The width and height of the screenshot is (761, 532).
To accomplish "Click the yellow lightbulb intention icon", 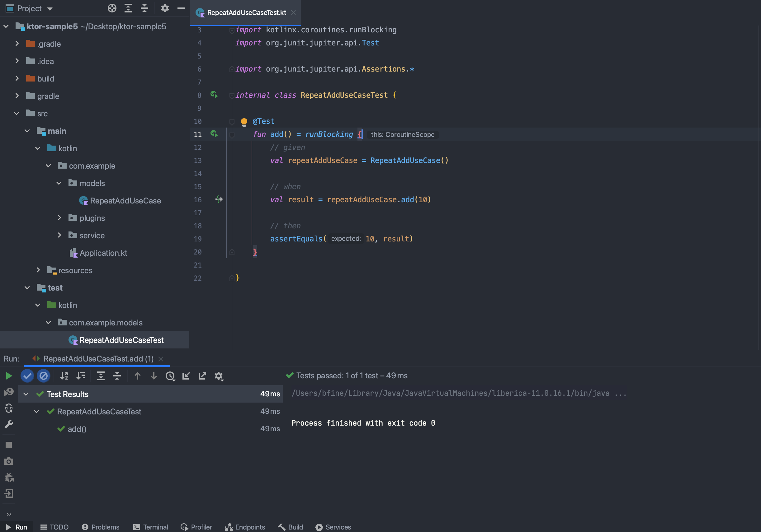I will [x=244, y=122].
